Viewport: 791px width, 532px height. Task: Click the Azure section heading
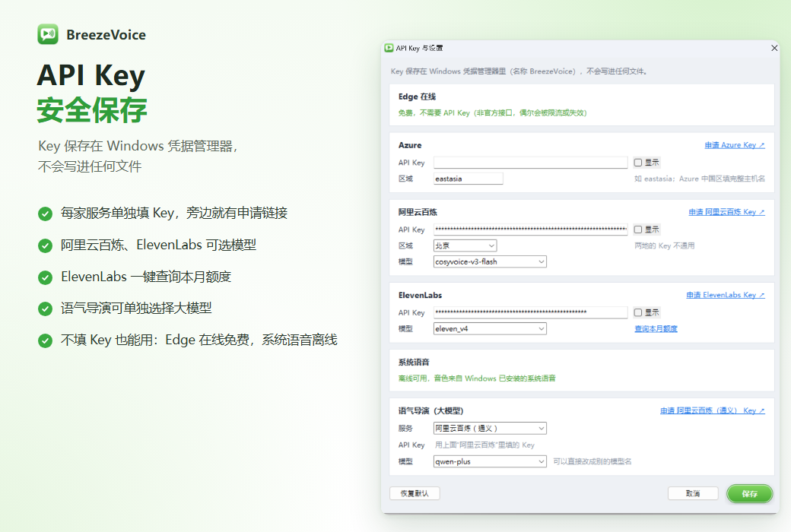tap(410, 145)
